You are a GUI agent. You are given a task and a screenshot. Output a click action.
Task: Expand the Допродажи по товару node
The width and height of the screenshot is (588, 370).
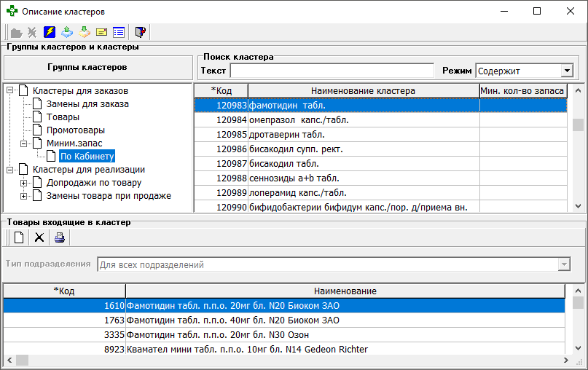[23, 183]
